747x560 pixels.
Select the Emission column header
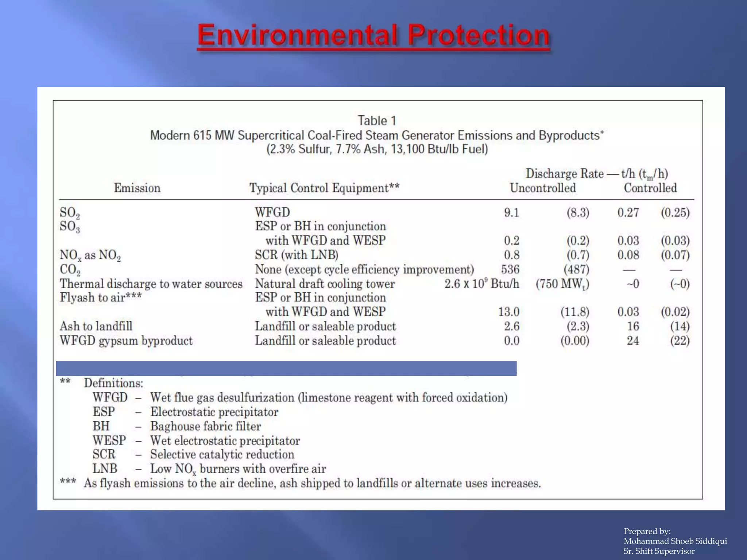tap(137, 188)
